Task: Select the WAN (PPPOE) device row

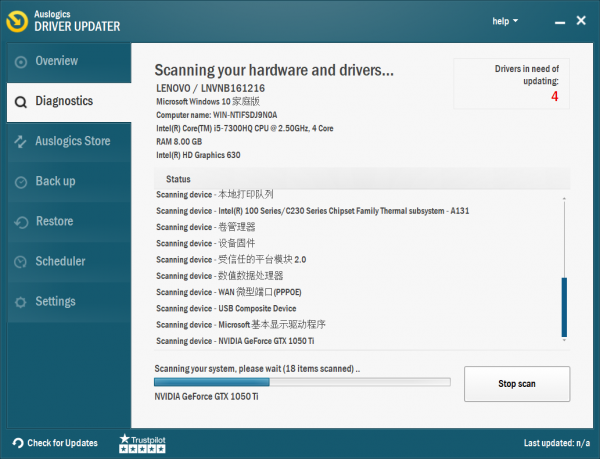Action: pos(228,292)
